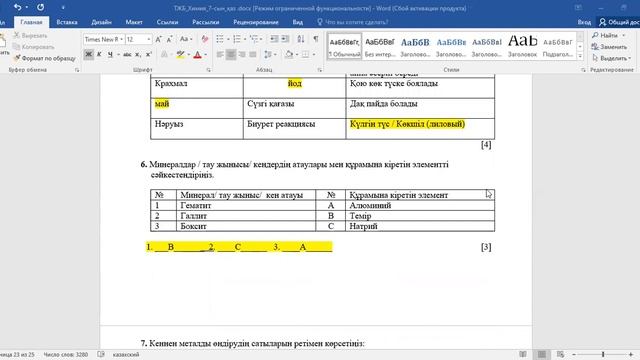Open the Times New Roman font name dropdown

pos(121,39)
